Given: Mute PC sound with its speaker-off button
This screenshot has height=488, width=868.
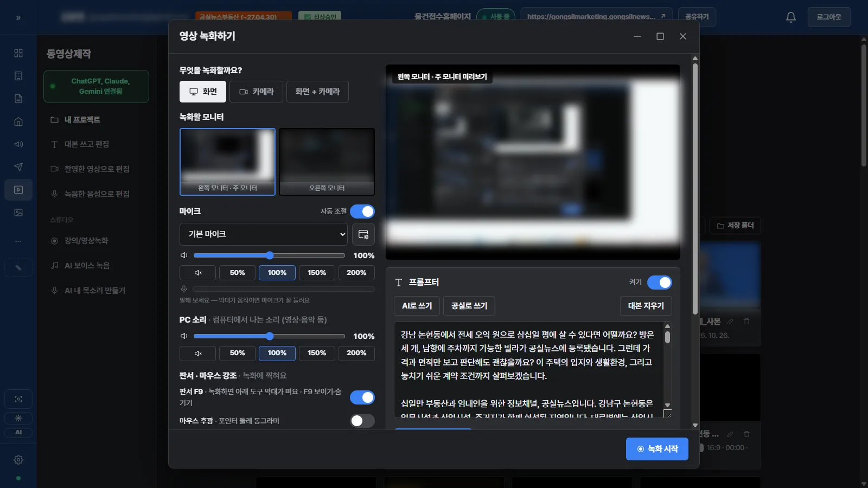Looking at the screenshot, I should (198, 353).
